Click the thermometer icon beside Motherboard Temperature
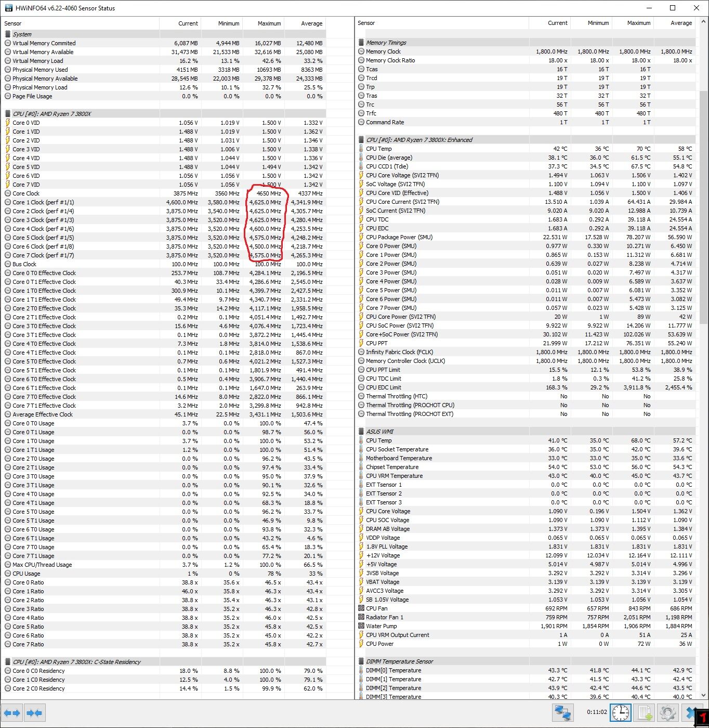709x728 pixels. (x=361, y=458)
